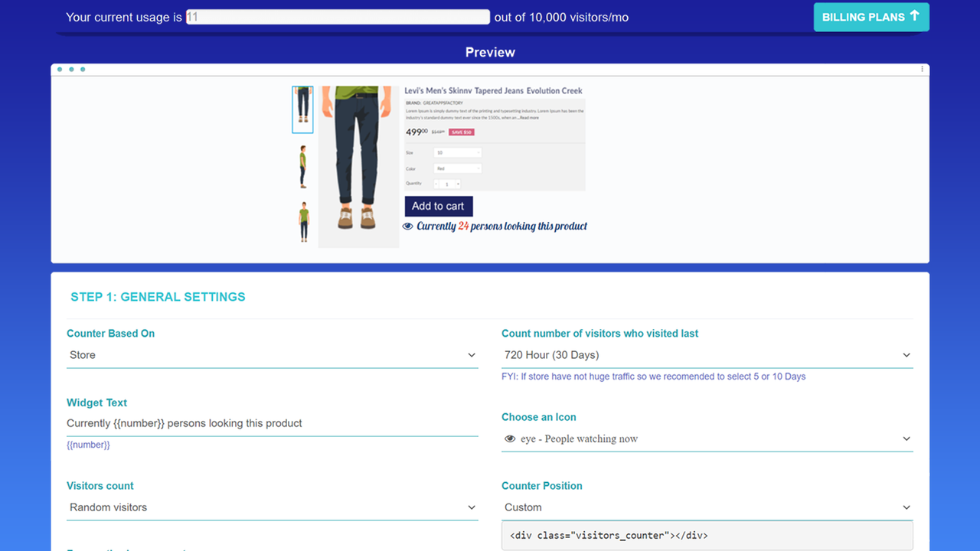Select the third front-view model thumbnail
Image resolution: width=980 pixels, height=551 pixels.
tap(303, 222)
